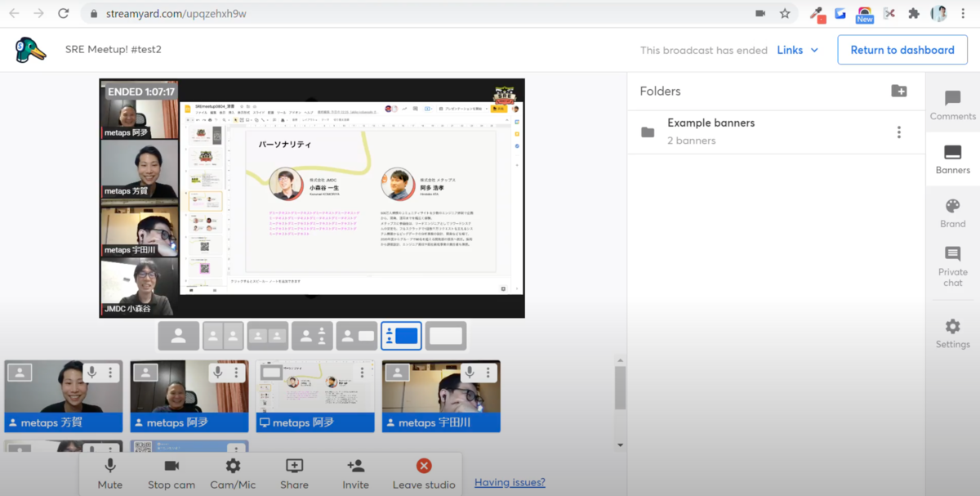Select the fullscreen screen-only layout
The image size is (980, 496).
446,336
